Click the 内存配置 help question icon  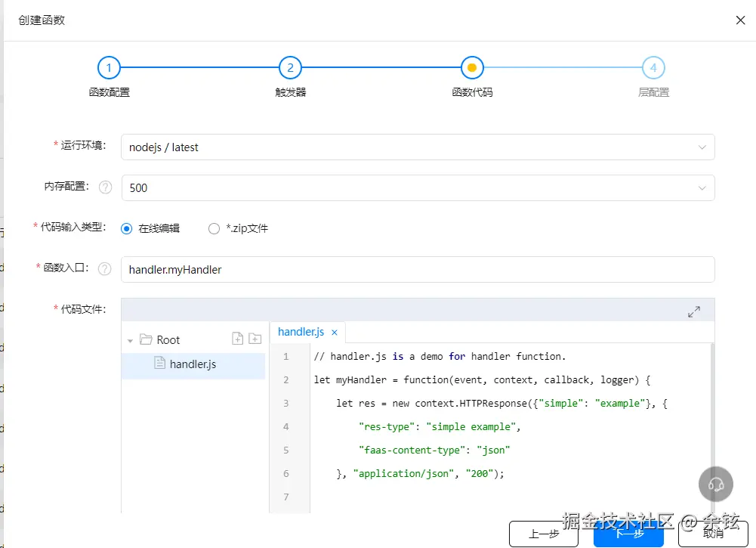click(105, 187)
